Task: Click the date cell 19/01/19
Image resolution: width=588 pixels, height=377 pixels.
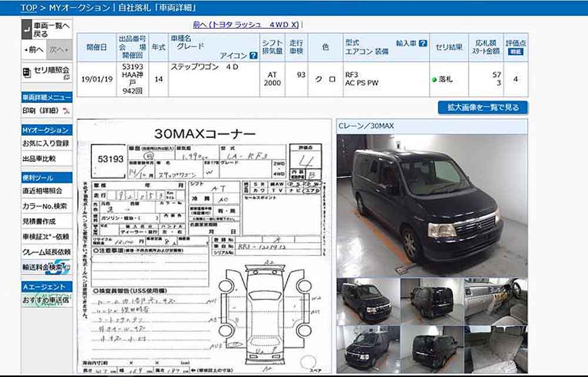Action: 97,79
